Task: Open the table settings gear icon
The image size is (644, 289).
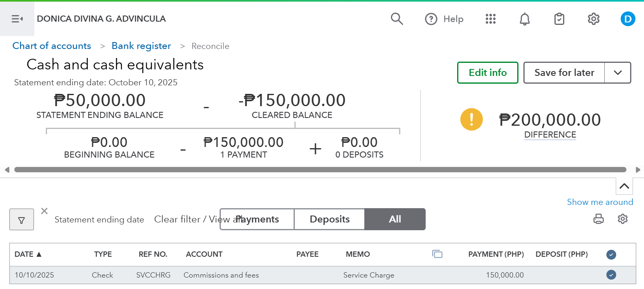Action: 622,219
